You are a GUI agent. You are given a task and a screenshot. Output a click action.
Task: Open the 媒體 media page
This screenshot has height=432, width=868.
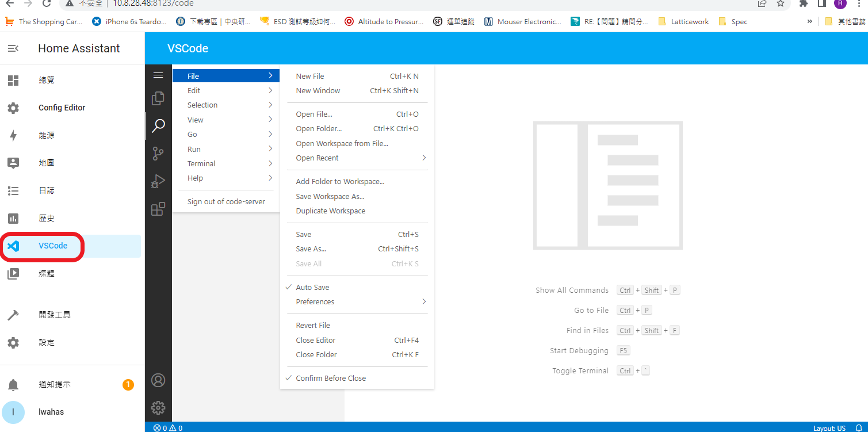72,273
